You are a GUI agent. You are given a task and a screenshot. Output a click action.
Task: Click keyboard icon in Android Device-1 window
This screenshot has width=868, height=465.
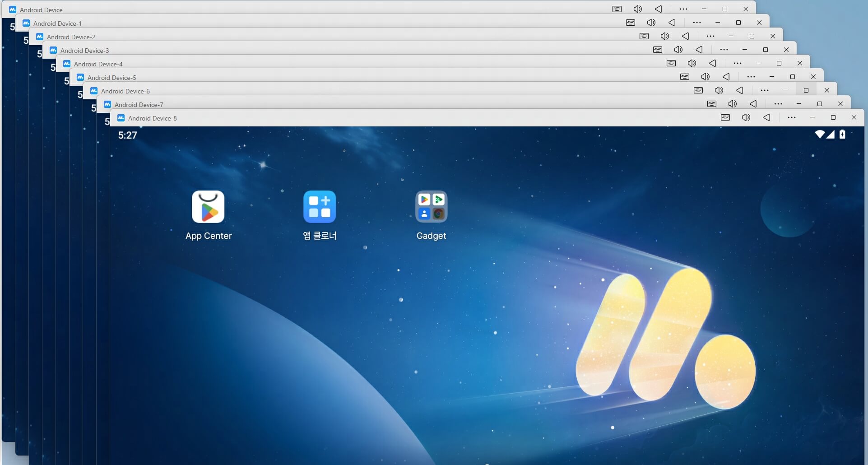tap(631, 23)
